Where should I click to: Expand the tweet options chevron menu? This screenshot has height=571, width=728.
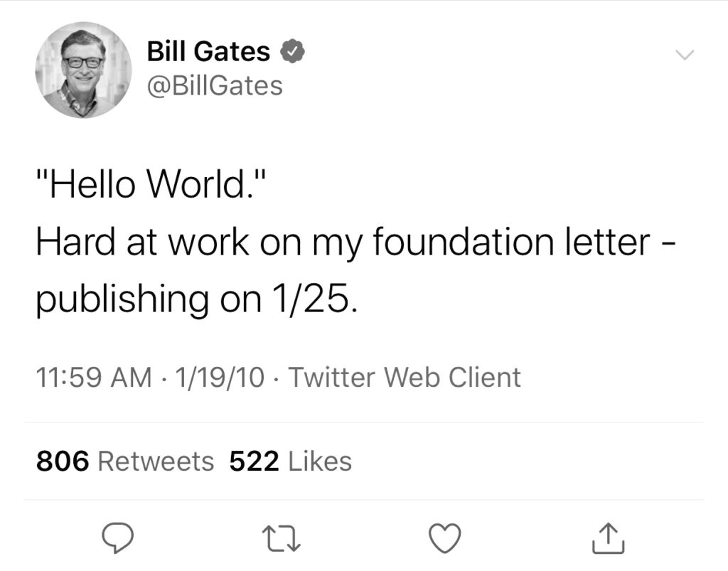683,55
